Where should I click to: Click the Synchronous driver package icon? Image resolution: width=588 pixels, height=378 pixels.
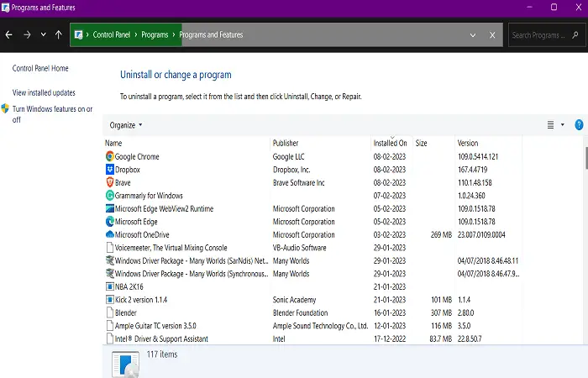pos(109,273)
